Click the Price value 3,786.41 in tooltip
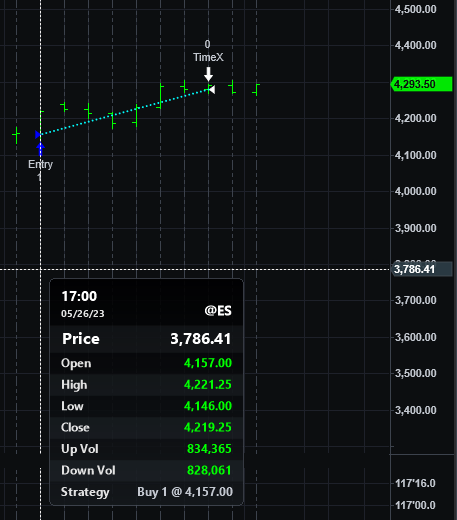Viewport: 457px width, 520px height. pyautogui.click(x=201, y=339)
